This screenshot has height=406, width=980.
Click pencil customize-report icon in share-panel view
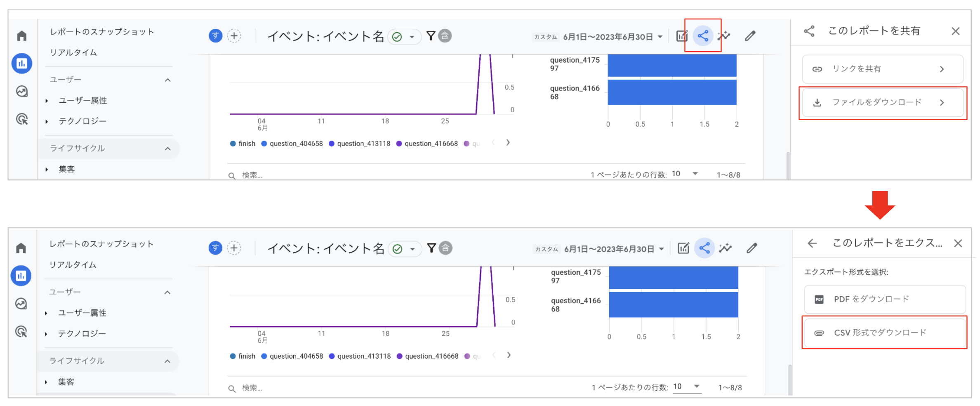(750, 36)
